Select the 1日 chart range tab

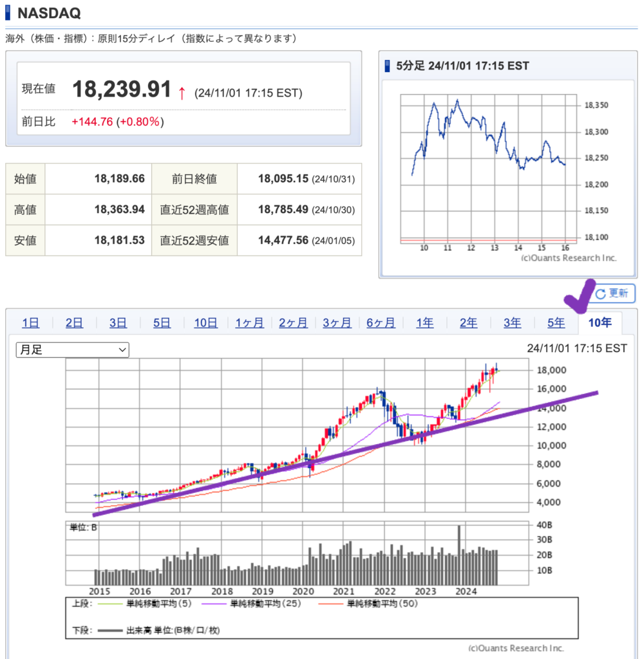coord(31,323)
